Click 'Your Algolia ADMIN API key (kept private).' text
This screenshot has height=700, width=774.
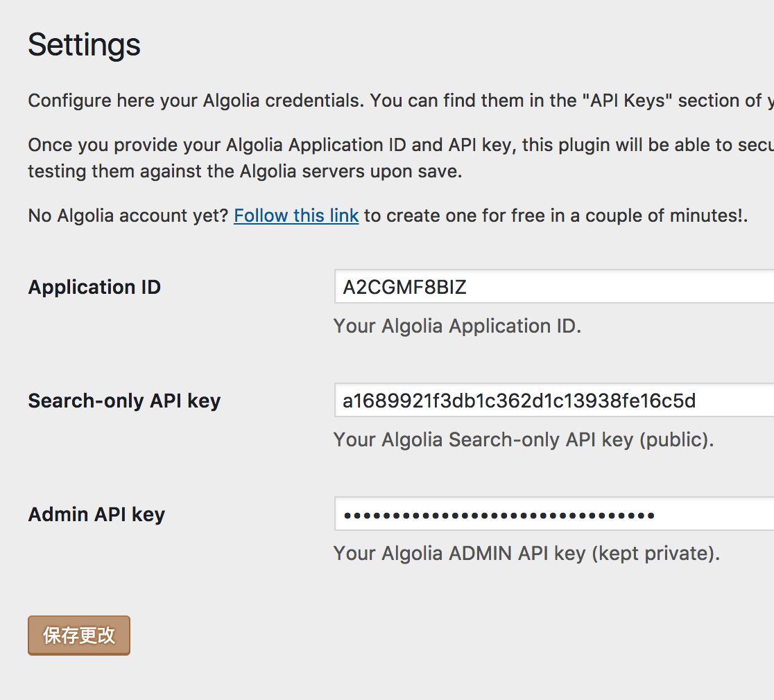[526, 553]
